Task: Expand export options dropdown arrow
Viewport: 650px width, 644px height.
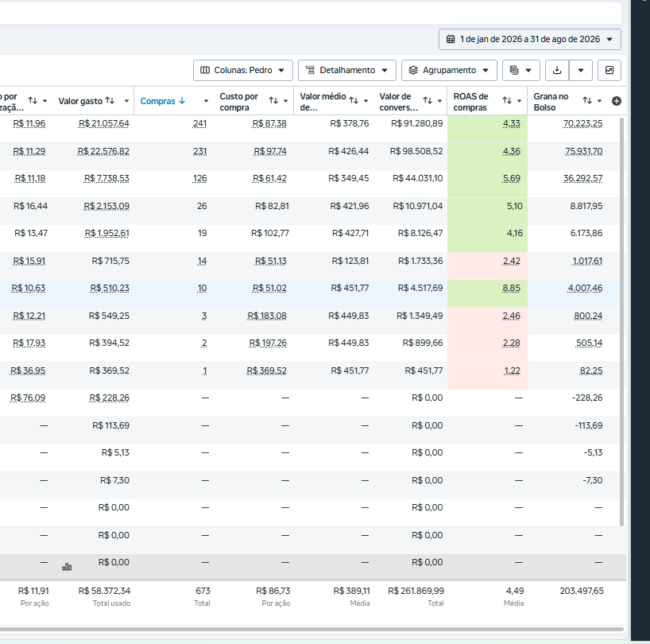Action: point(581,70)
